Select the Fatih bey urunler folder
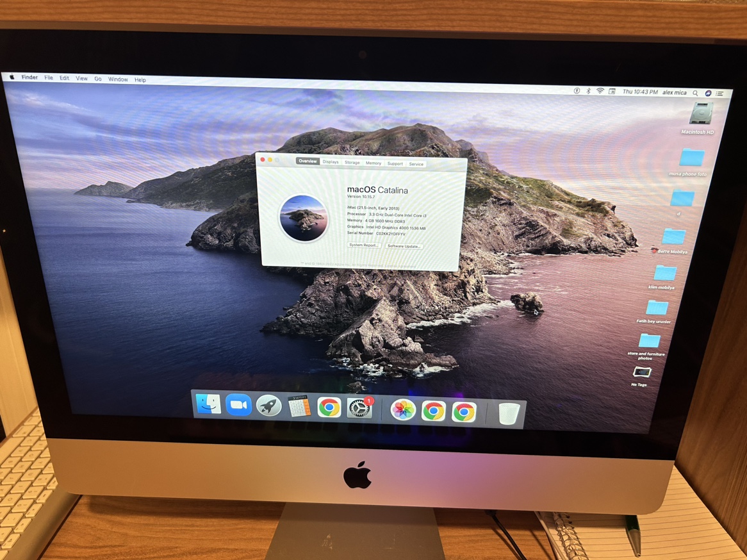Image resolution: width=747 pixels, height=560 pixels. [655, 311]
